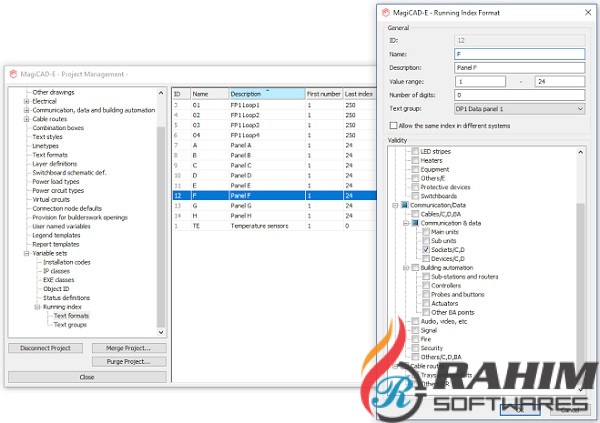Viewport: 600px width, 423px height.
Task: Select the FP1 Loop4 row
Action: [x=274, y=135]
